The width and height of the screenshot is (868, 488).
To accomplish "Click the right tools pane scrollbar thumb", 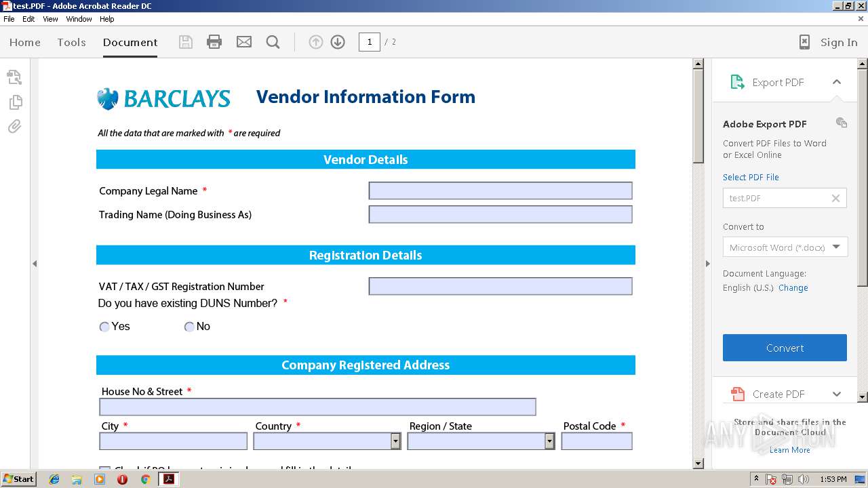I will 863,178.
